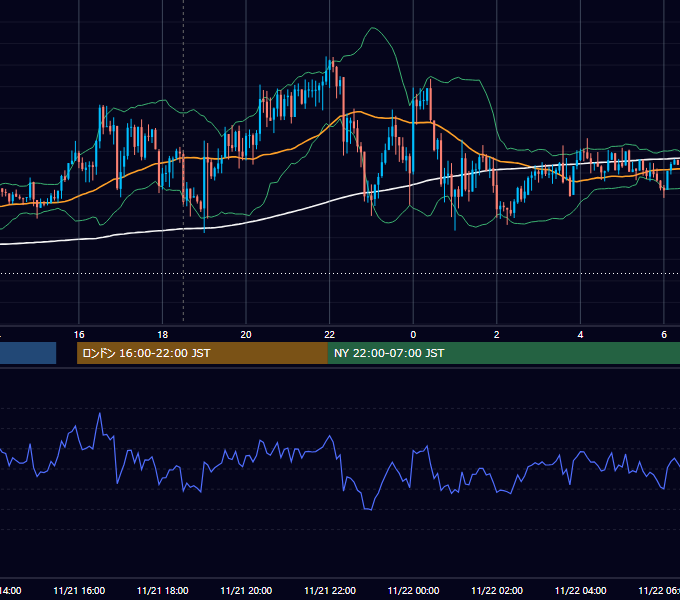
Task: Click the 11/22 02:00 time label
Action: point(497,590)
